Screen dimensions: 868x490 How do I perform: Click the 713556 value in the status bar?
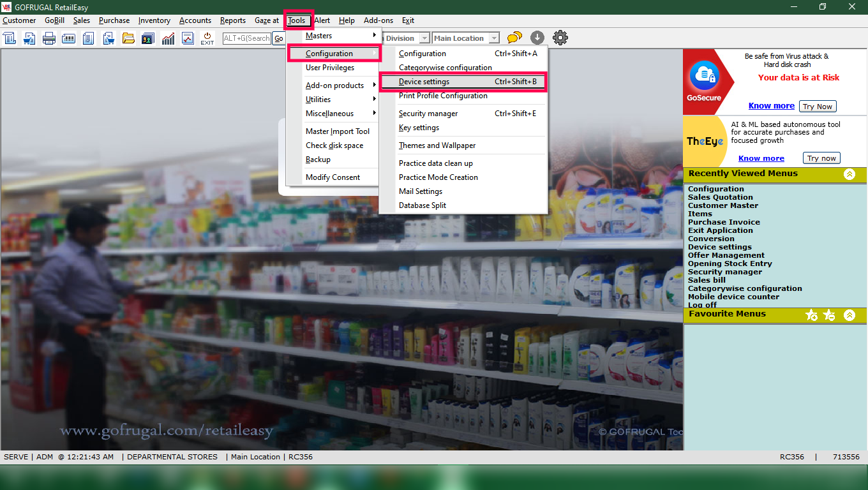[x=846, y=457]
